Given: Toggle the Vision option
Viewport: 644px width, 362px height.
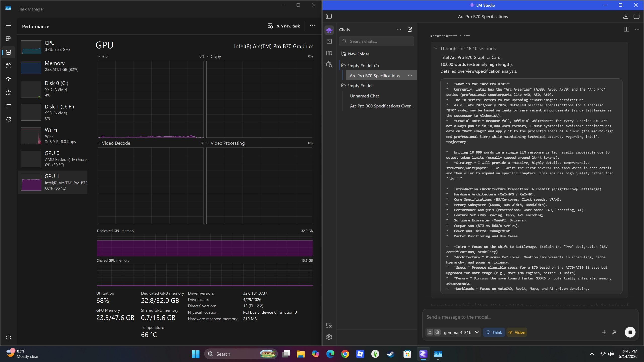Looking at the screenshot, I should click(517, 332).
